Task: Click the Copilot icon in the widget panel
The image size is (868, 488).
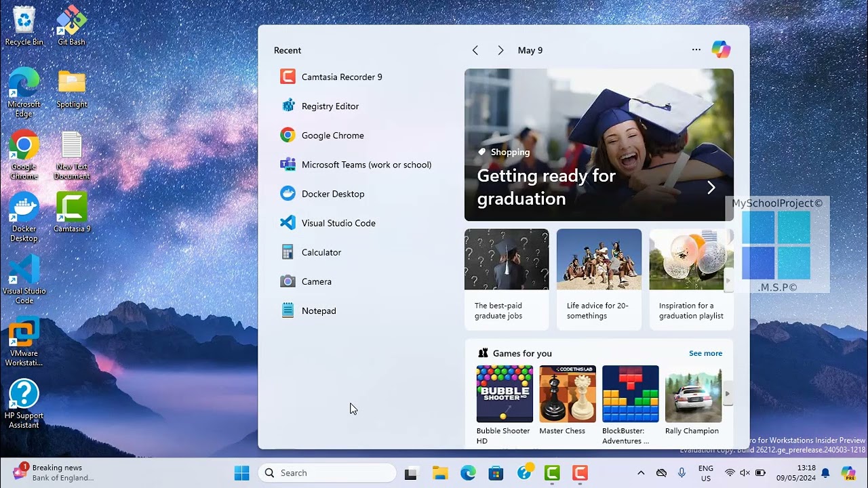Action: pyautogui.click(x=721, y=49)
